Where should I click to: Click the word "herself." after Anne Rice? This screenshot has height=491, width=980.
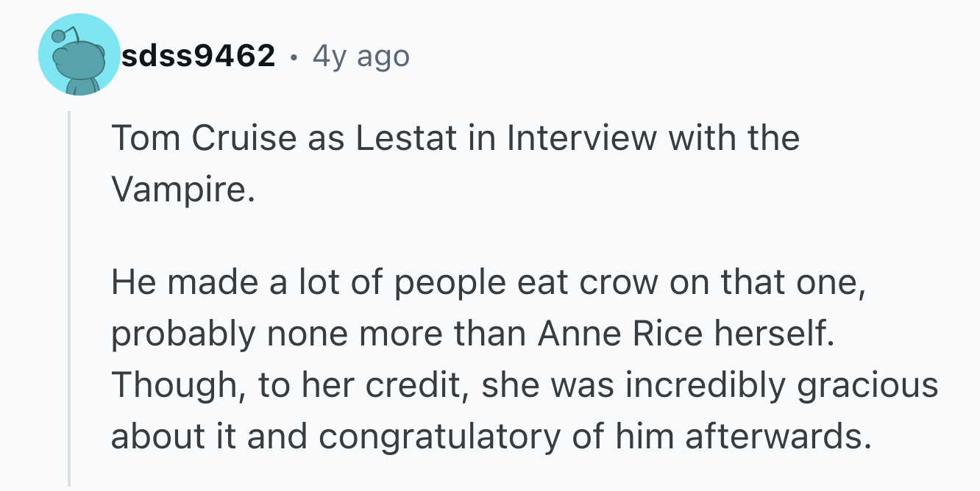click(x=773, y=333)
